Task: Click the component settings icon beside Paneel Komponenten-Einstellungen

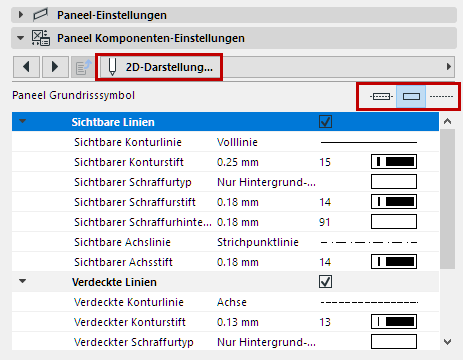Action: [41, 38]
